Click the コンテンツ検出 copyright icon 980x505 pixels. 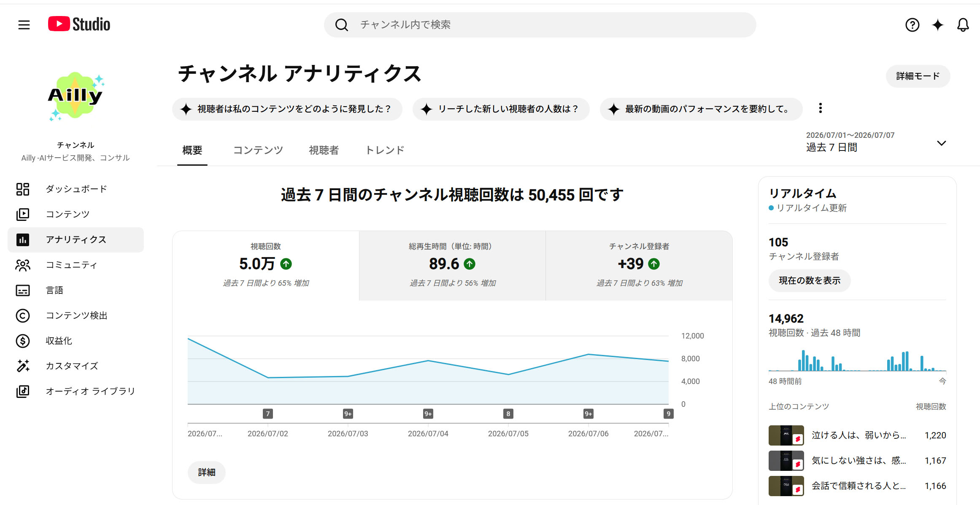pyautogui.click(x=23, y=316)
